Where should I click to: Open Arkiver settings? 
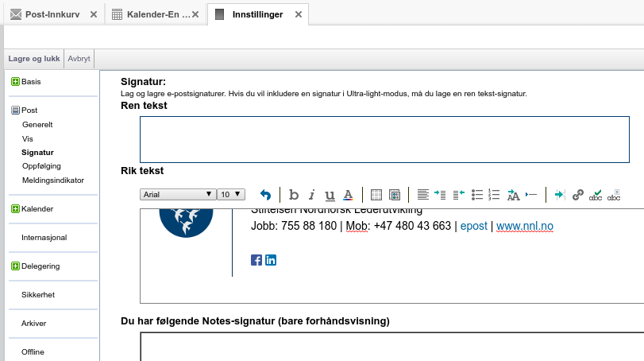tap(33, 323)
